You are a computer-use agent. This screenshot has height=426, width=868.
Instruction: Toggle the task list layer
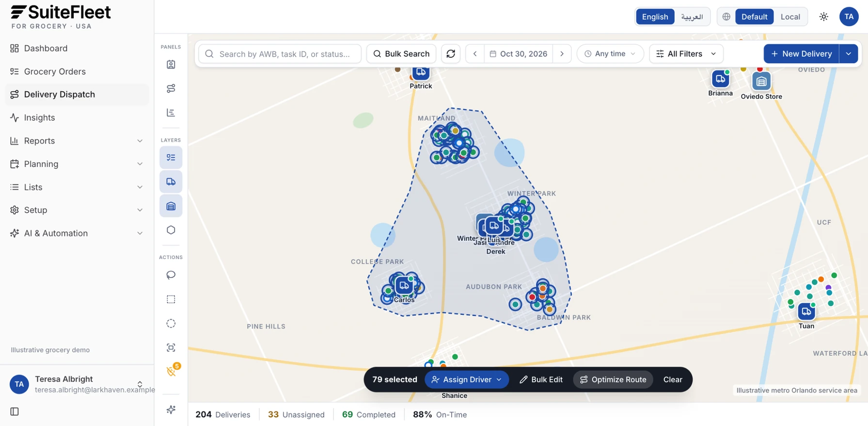pos(171,158)
